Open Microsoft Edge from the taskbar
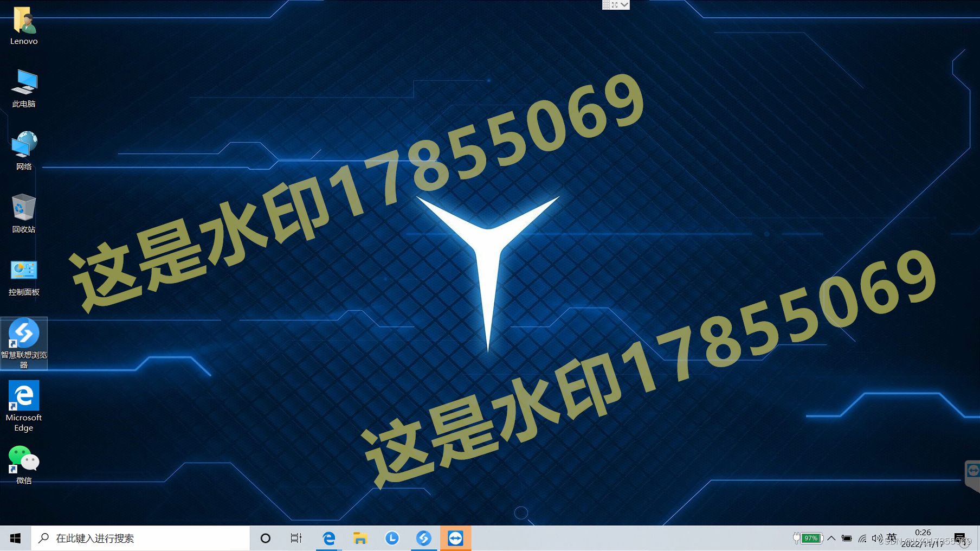This screenshot has width=980, height=551. pyautogui.click(x=328, y=538)
